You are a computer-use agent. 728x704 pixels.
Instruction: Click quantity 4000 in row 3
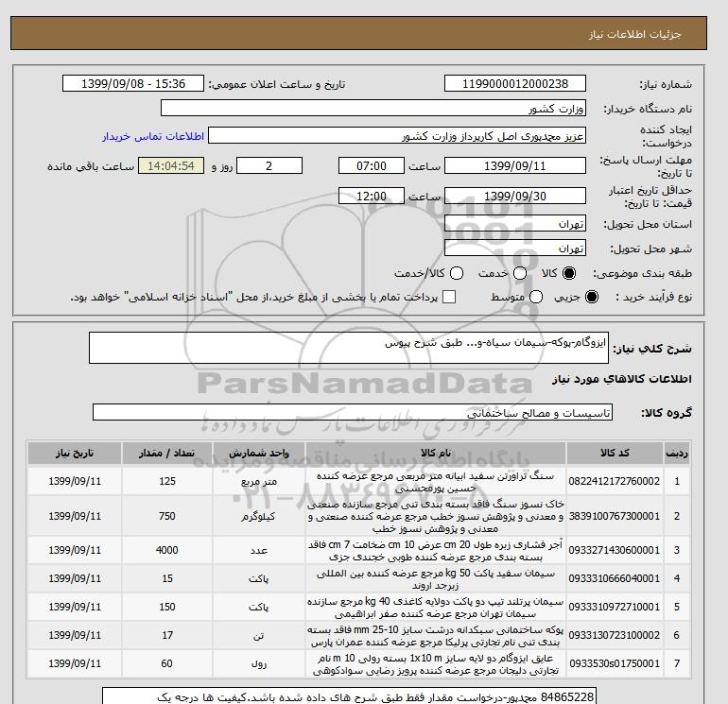(167, 550)
